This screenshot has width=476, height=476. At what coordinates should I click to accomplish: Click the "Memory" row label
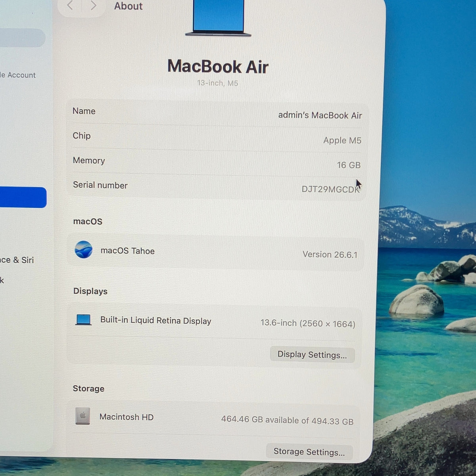(x=89, y=161)
